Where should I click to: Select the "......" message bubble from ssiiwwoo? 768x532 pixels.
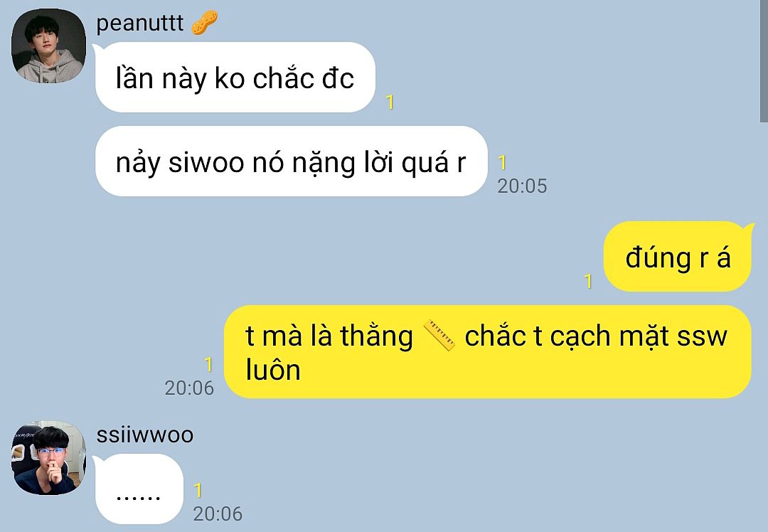[x=139, y=489]
